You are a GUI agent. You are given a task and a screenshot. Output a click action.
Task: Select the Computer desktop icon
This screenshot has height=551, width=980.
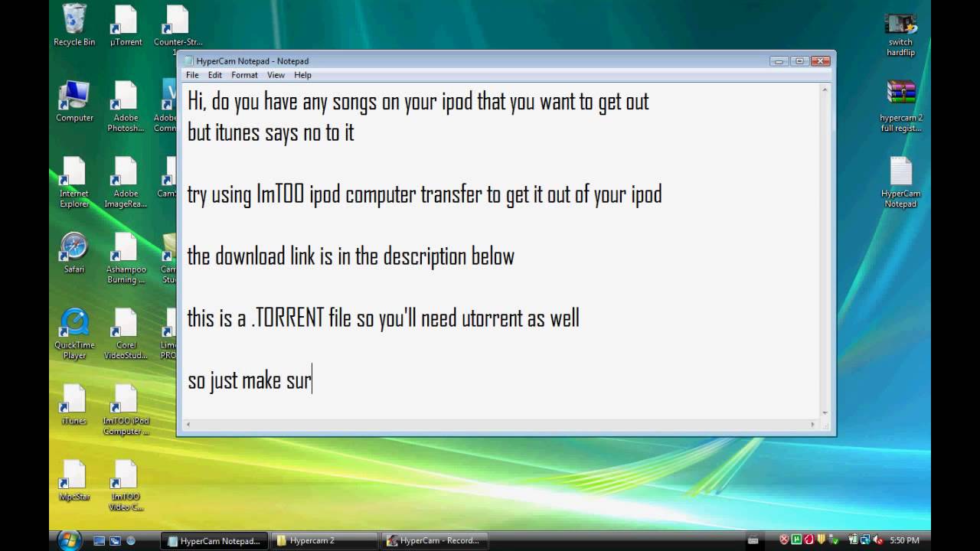click(x=74, y=101)
